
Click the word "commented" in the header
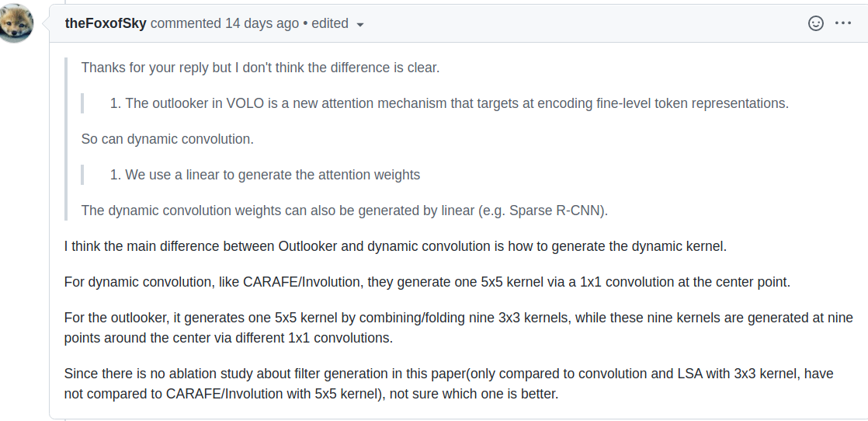(186, 23)
